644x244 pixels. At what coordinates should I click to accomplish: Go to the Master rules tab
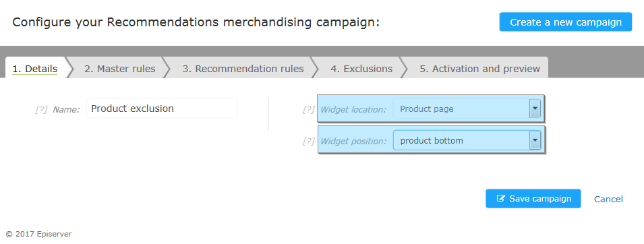click(x=120, y=69)
